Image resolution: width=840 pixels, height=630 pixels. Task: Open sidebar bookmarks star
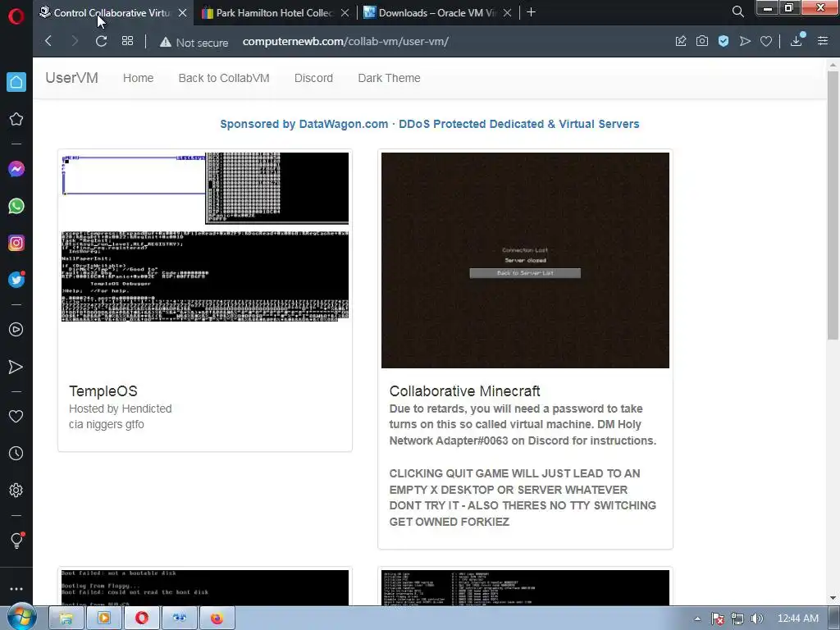tap(16, 119)
